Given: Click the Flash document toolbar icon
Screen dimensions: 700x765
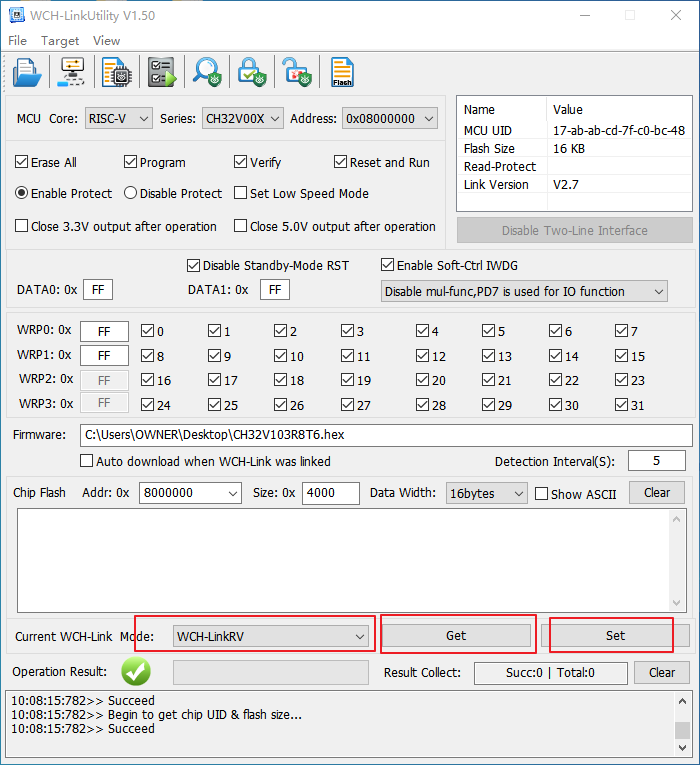Looking at the screenshot, I should point(342,72).
